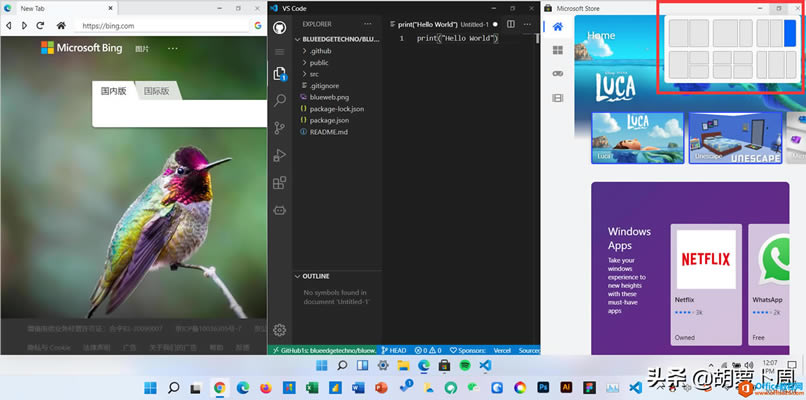Open Settings gear from the taskbar

tap(383, 366)
